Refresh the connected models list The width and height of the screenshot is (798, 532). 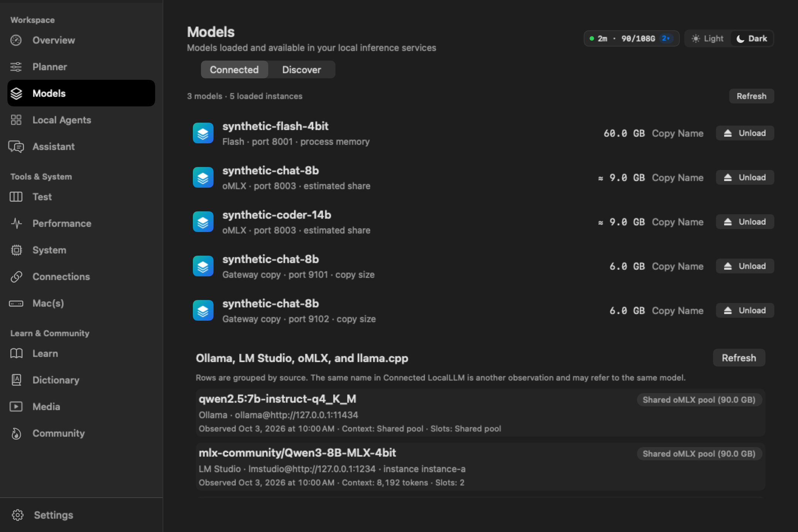(x=751, y=96)
